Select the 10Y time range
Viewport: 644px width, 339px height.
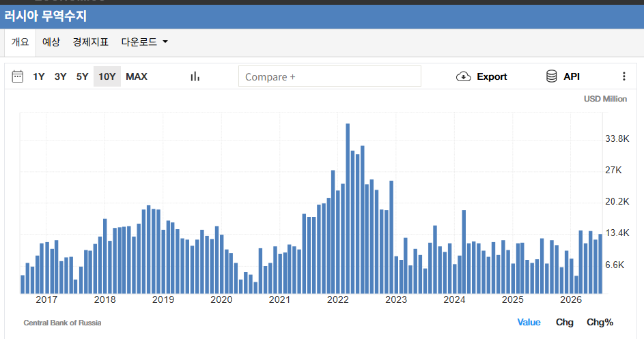tap(107, 76)
